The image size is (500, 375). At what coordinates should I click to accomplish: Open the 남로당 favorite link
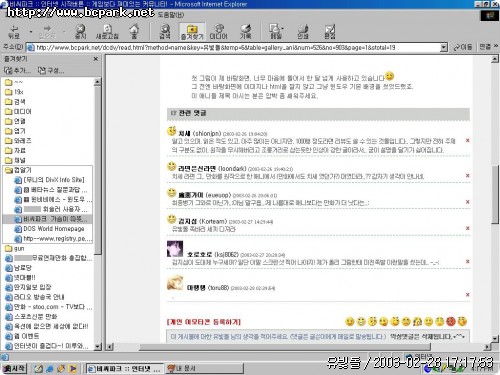(x=19, y=268)
